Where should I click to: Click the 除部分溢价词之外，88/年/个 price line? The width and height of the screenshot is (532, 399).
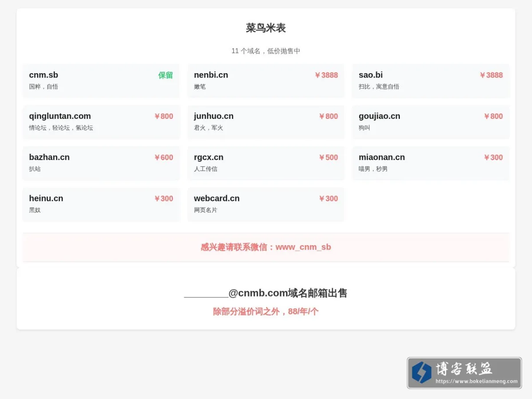(266, 312)
